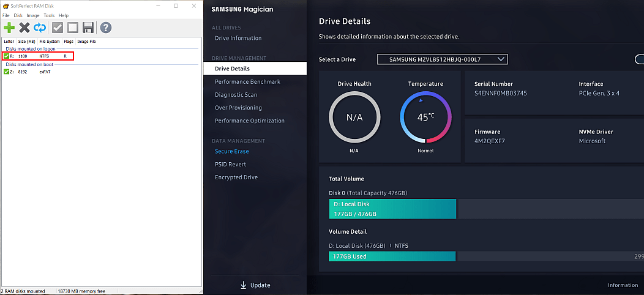Click the empty square toolbar icon
This screenshot has width=644, height=295.
[x=73, y=28]
